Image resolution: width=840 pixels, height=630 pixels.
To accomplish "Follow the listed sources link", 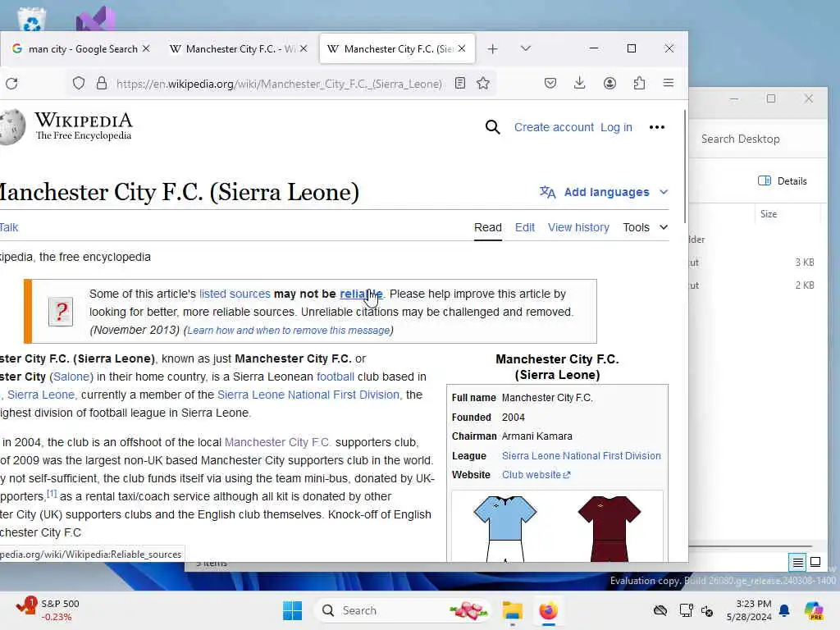I will [x=235, y=294].
